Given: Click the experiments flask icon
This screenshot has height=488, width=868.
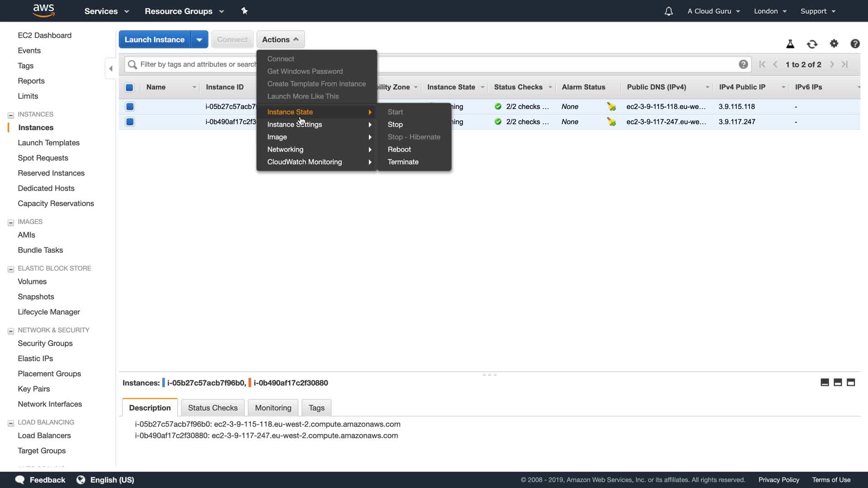Looking at the screenshot, I should coord(790,44).
